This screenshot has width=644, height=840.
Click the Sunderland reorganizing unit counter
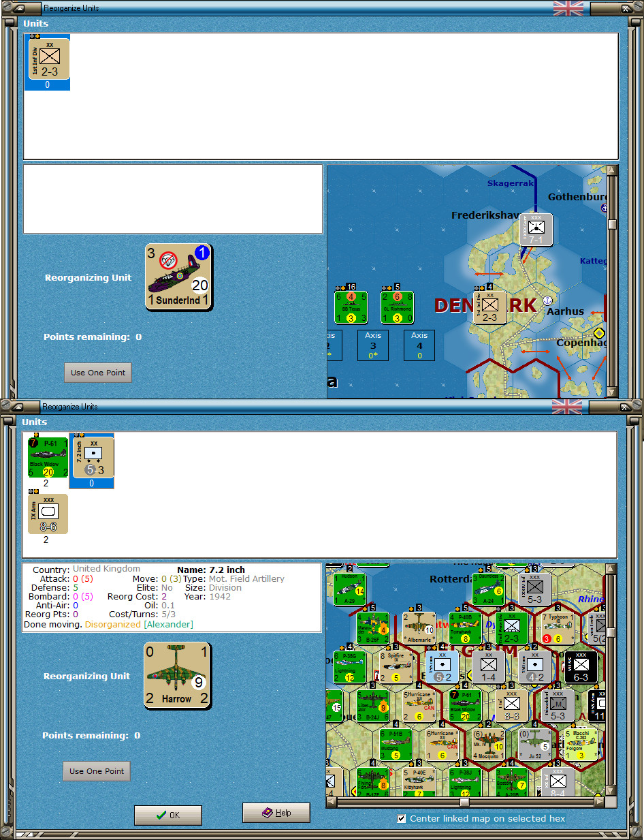click(178, 276)
